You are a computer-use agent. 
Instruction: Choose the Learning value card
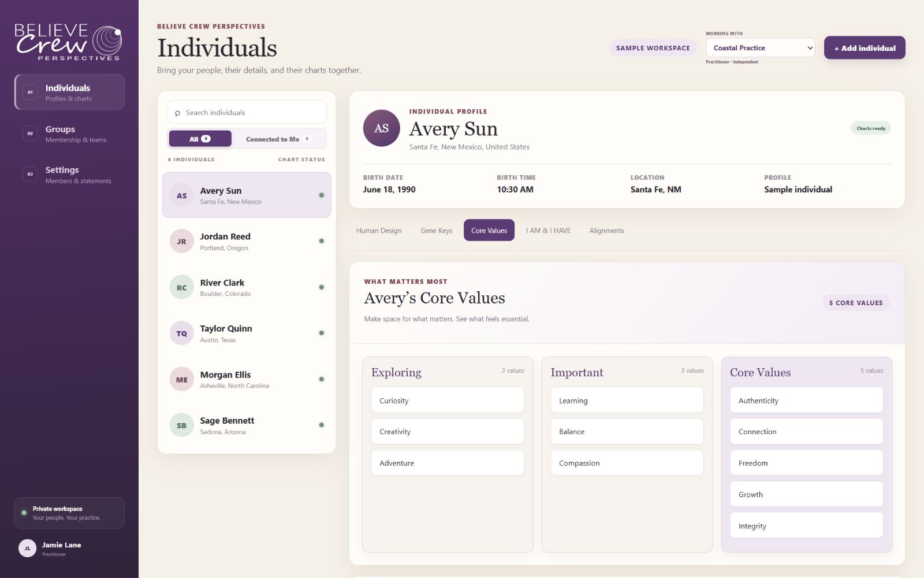click(627, 400)
